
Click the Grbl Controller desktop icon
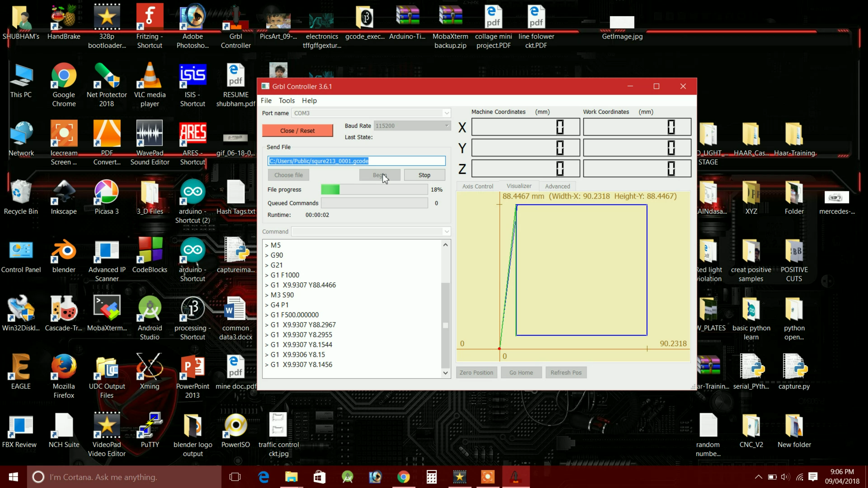(236, 18)
